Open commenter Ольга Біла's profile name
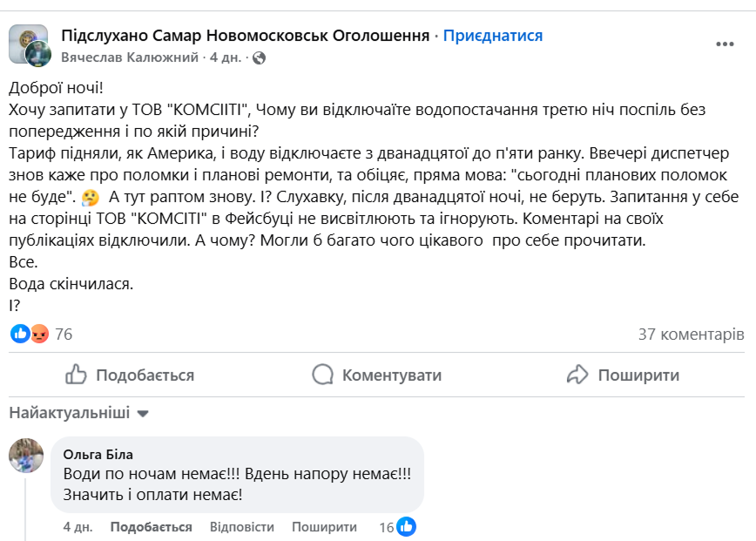 pos(98,454)
